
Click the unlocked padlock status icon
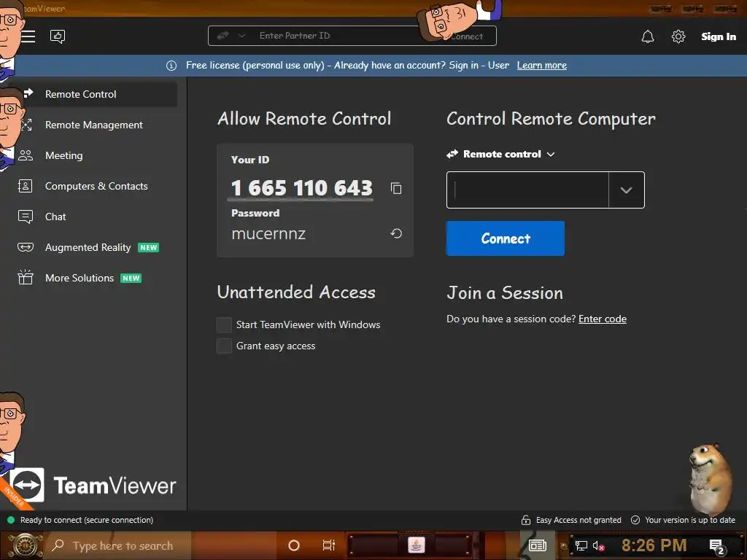click(x=525, y=520)
